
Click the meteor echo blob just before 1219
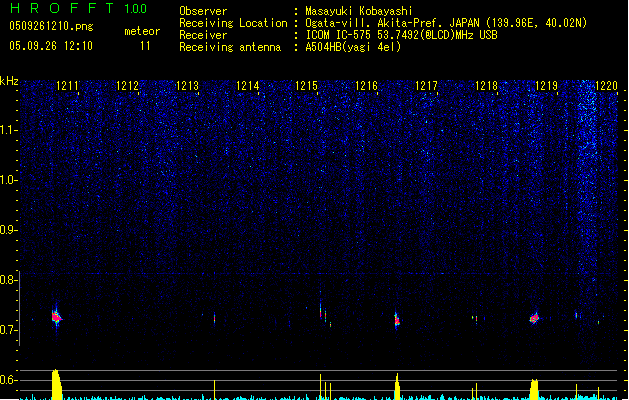coord(534,319)
